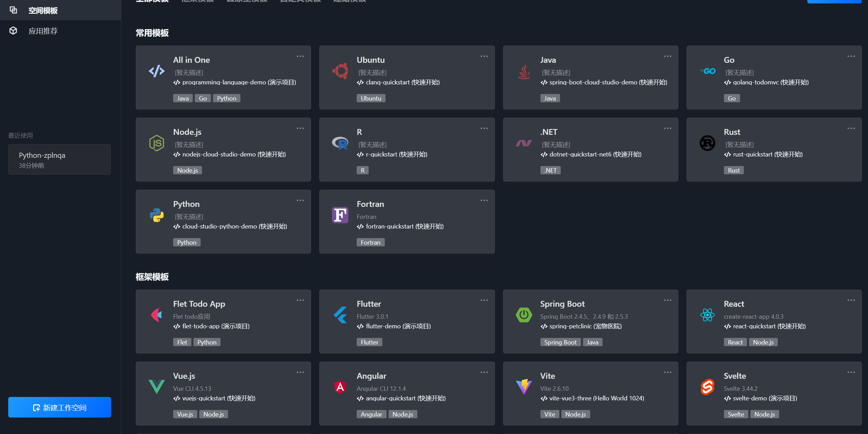
Task: Click the 新建工作空间 button
Action: [60, 407]
